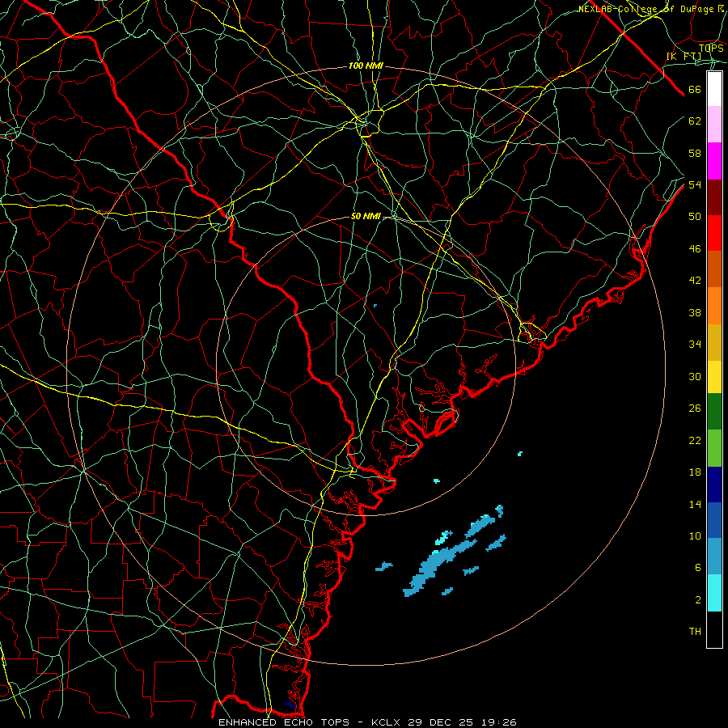Click the black TH swatch at the legend bottom
The image size is (728, 728).
point(714,629)
